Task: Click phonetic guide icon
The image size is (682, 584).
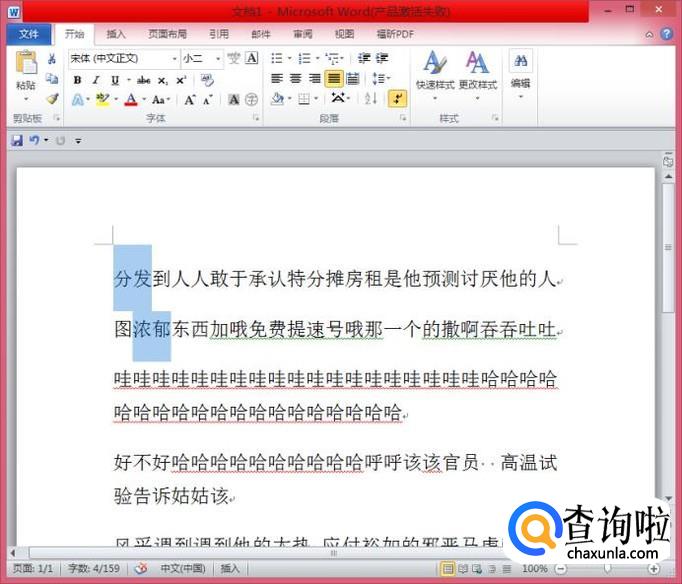Action: click(x=234, y=58)
